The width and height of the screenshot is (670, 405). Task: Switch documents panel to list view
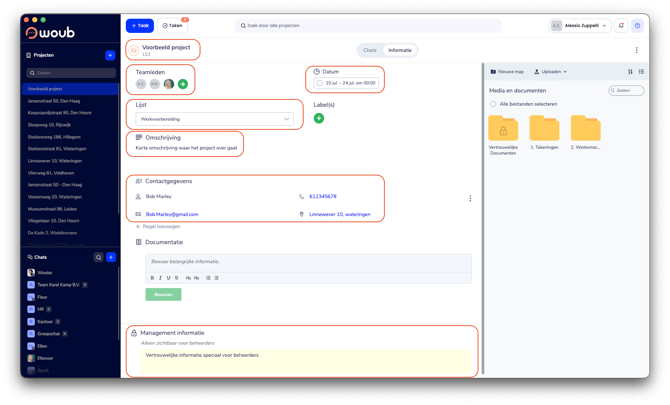click(x=641, y=72)
